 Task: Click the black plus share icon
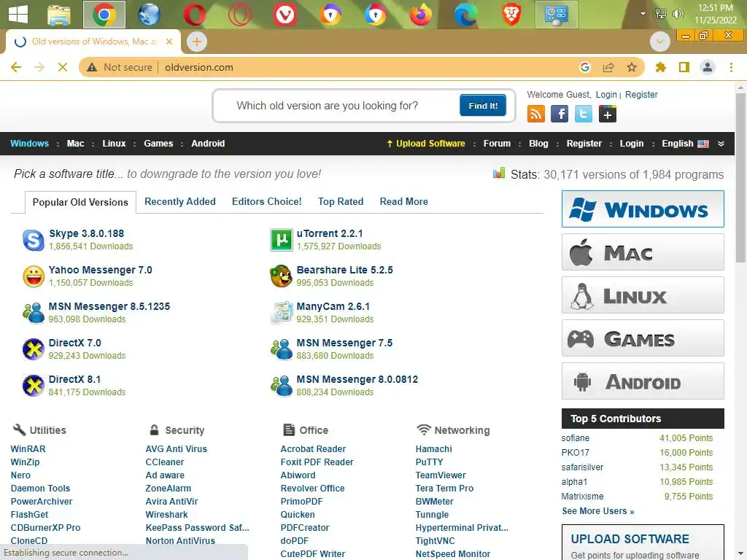608,114
